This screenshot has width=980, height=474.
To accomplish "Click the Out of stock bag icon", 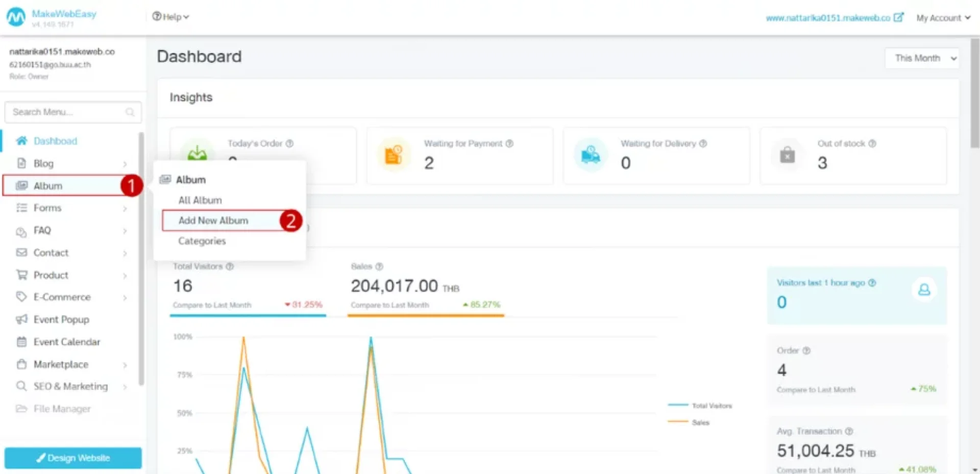I will click(x=787, y=154).
